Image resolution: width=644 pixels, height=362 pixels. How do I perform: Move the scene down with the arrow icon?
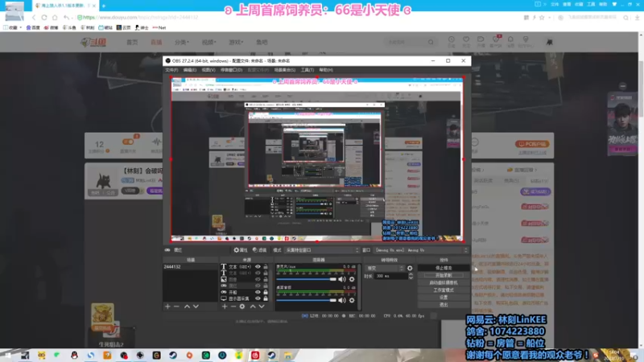196,306
